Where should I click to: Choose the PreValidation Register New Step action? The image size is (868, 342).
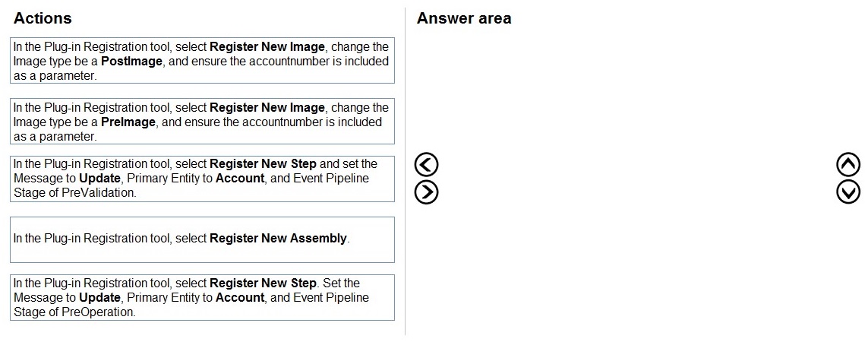point(203,179)
